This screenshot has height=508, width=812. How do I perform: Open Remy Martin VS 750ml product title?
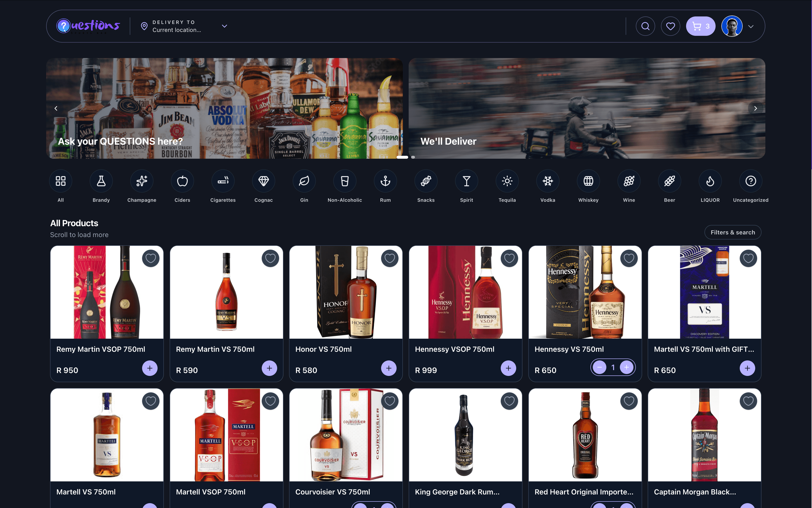(215, 349)
